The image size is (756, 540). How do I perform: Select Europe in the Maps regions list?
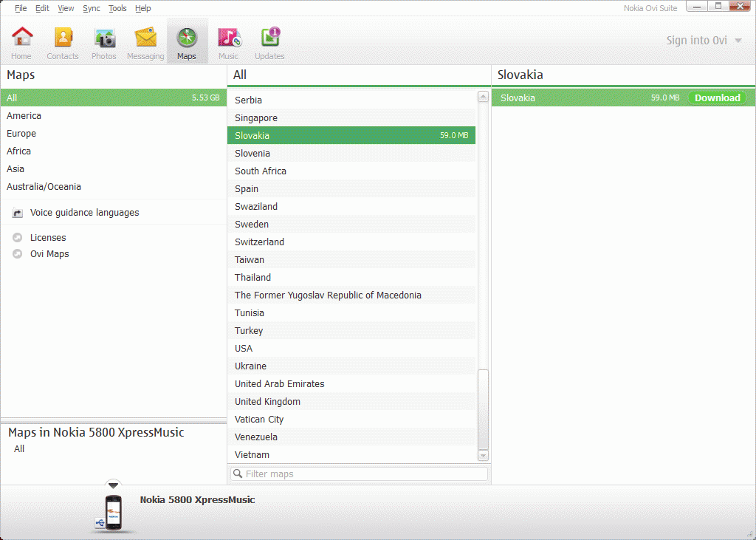(21, 134)
